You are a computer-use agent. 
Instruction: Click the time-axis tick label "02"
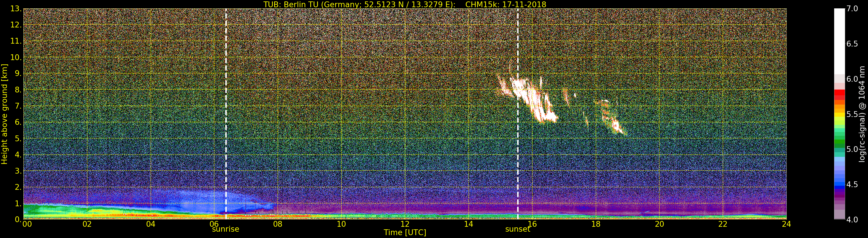coord(87,224)
